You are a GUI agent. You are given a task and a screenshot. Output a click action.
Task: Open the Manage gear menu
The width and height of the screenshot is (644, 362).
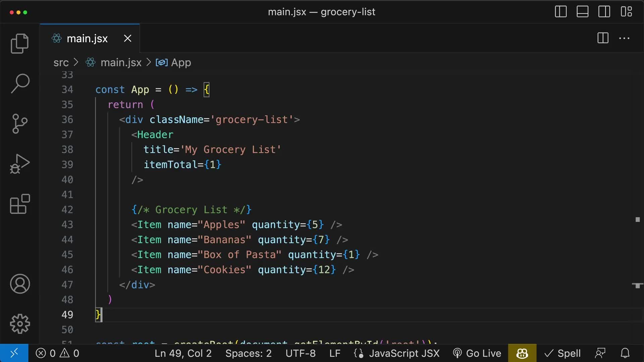(19, 324)
